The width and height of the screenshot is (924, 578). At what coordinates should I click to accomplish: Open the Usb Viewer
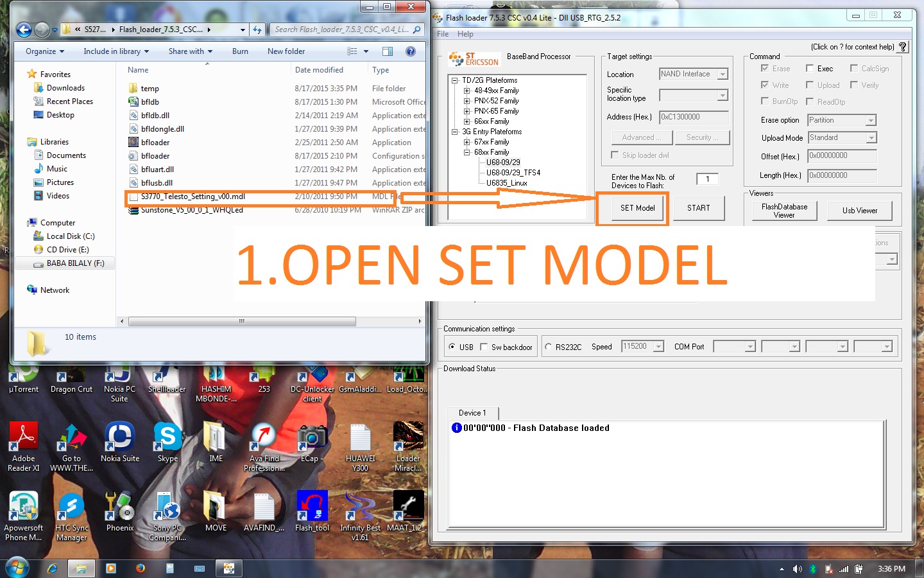click(x=860, y=211)
